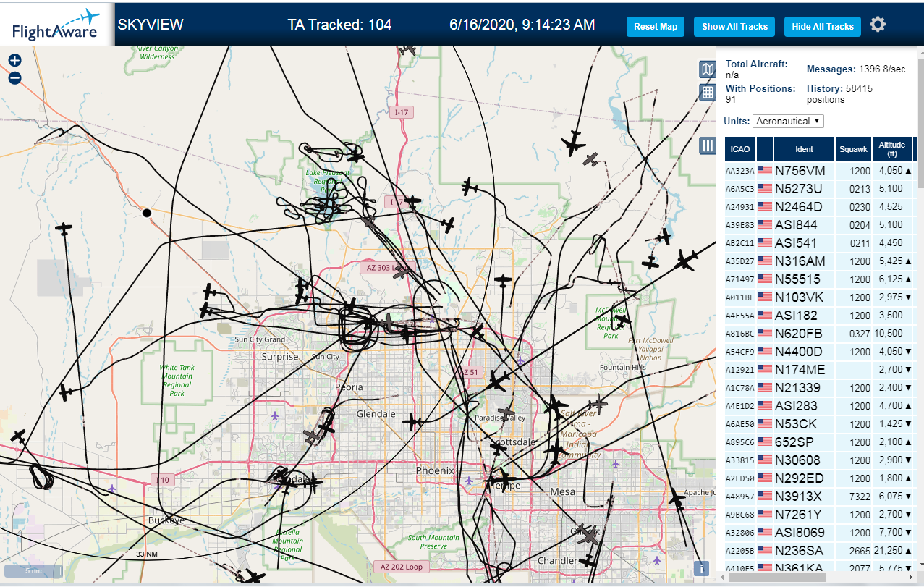924x587 pixels.
Task: Click the US flag in the N756VM row
Action: click(765, 171)
